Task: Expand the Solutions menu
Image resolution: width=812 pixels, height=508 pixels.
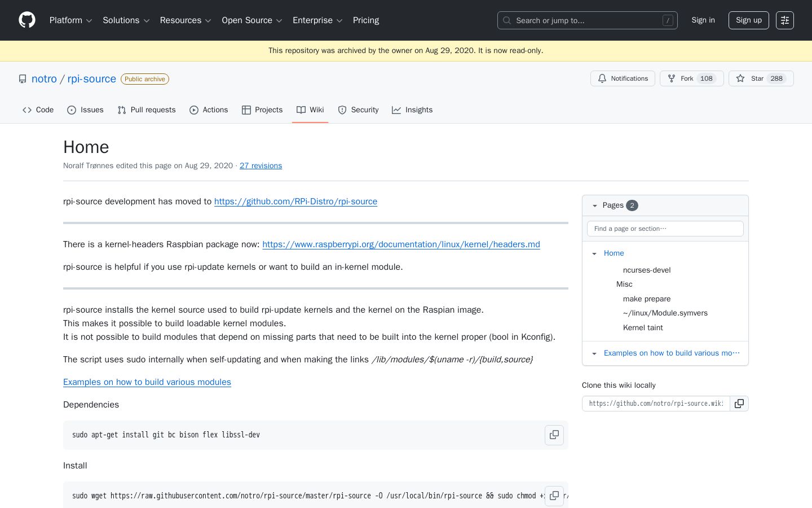Action: coord(126,20)
